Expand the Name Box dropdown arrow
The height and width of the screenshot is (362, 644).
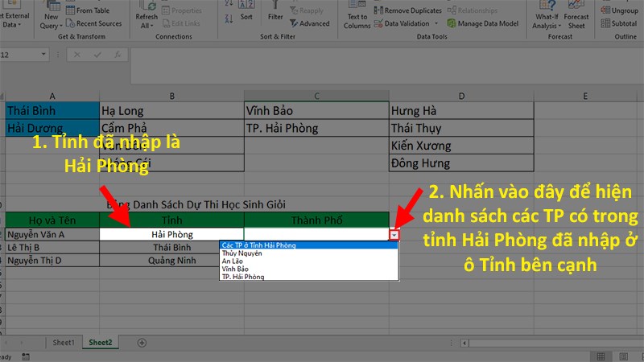[x=43, y=55]
